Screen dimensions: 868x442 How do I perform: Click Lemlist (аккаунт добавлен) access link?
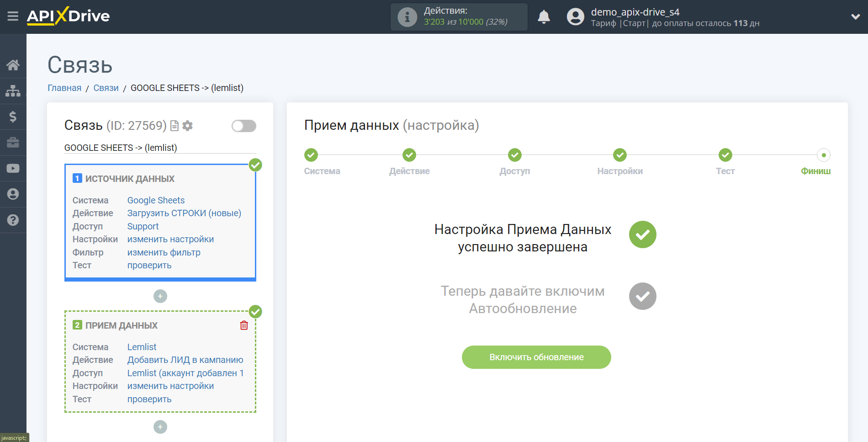[x=185, y=373]
